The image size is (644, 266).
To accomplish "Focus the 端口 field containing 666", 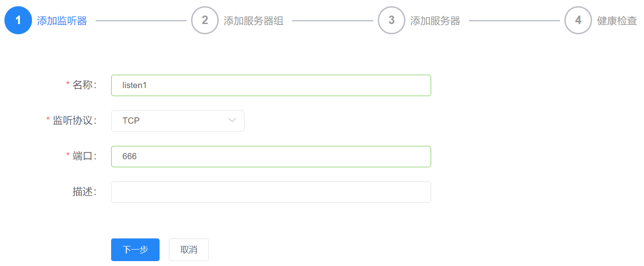I will (271, 157).
